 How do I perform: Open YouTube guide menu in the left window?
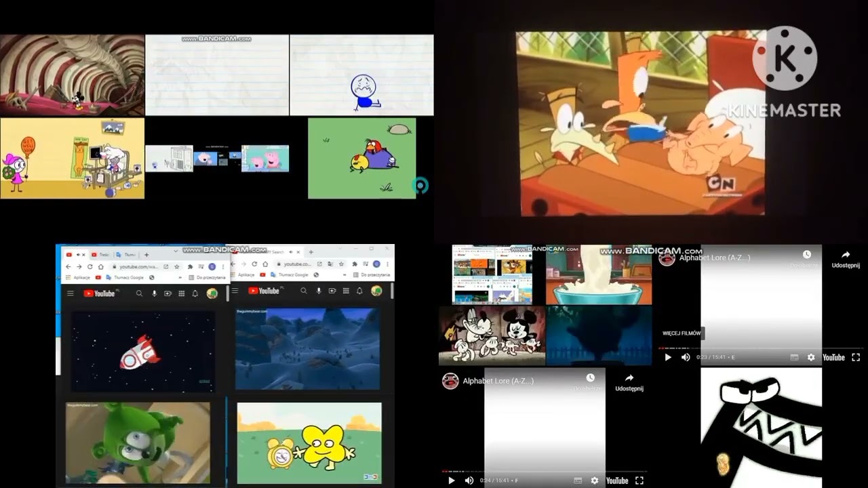pos(70,293)
